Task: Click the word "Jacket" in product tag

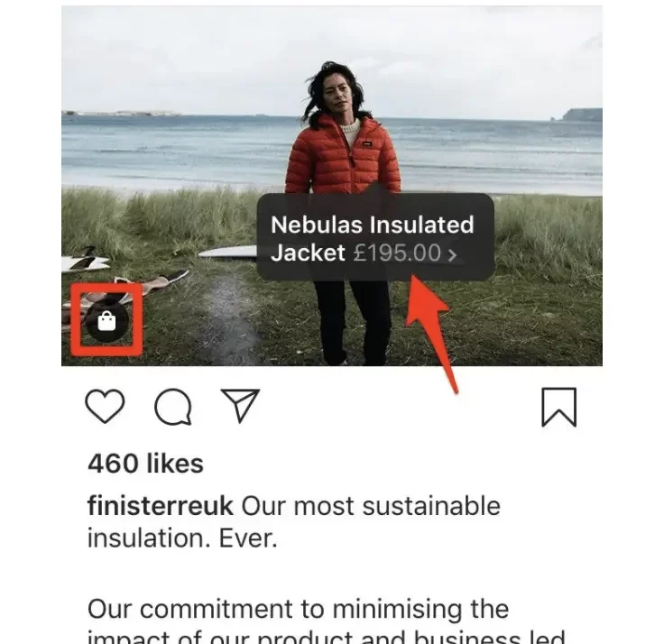Action: [x=308, y=253]
